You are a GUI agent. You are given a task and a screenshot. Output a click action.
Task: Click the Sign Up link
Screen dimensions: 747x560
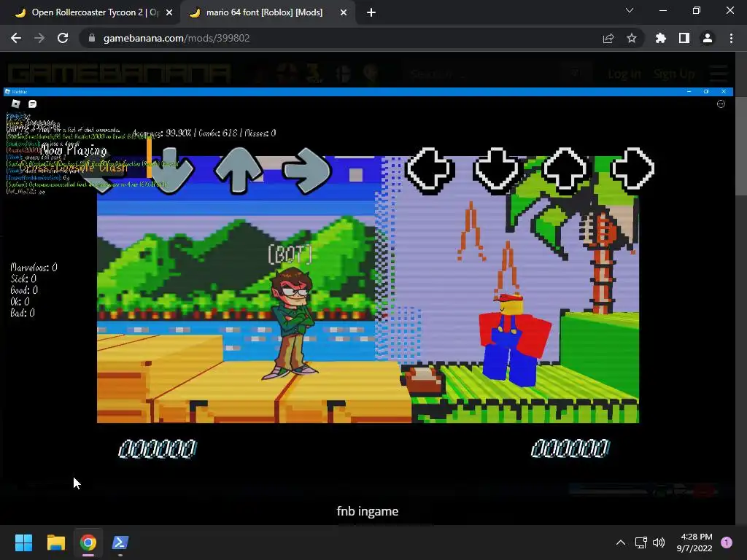click(674, 74)
